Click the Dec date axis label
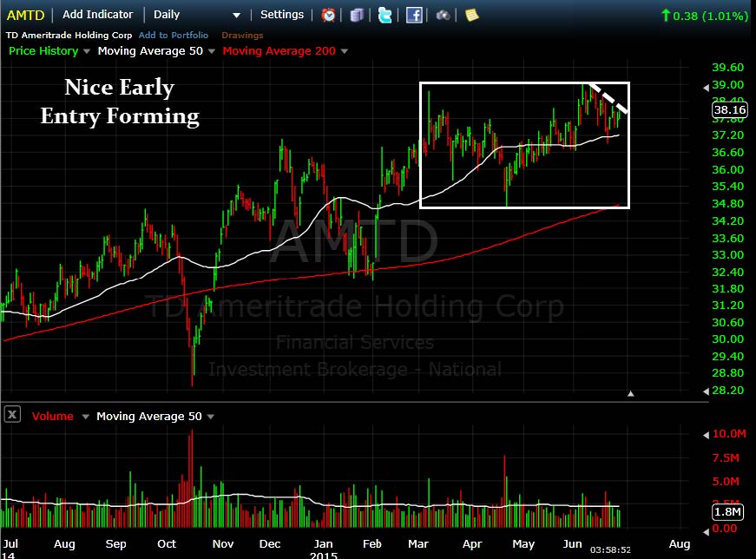756x559 pixels. tap(270, 544)
